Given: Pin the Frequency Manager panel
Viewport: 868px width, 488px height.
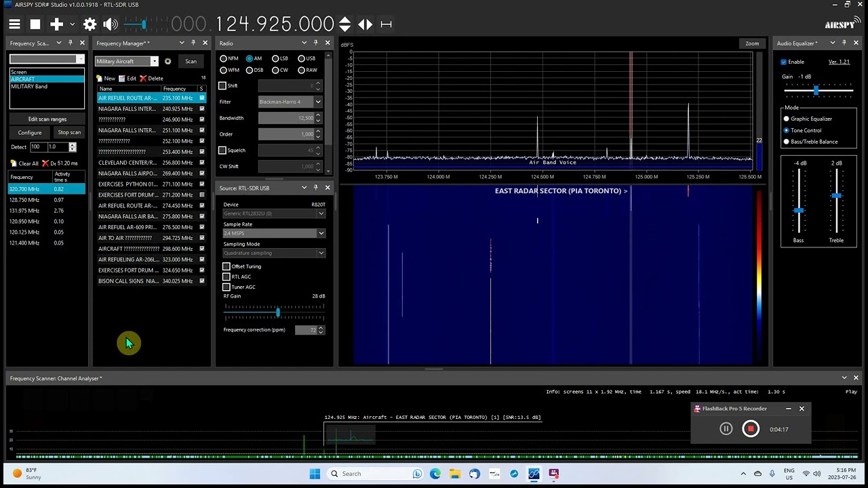Looking at the screenshot, I should pyautogui.click(x=193, y=43).
